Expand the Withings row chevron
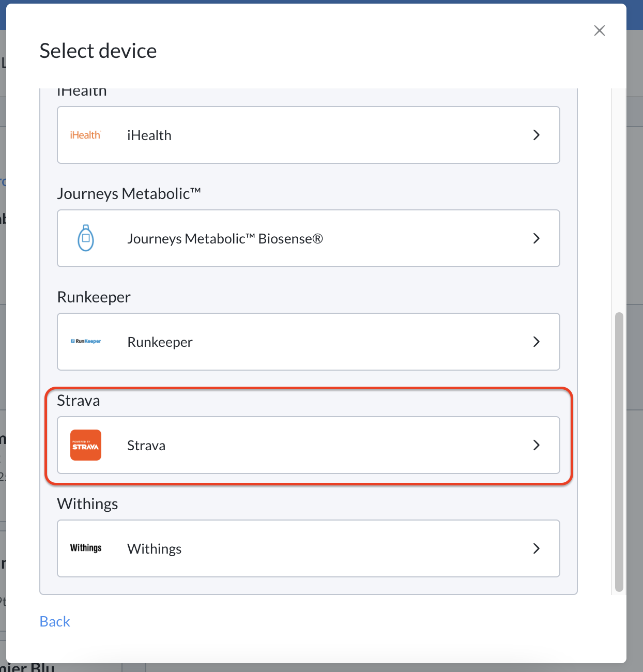The width and height of the screenshot is (643, 672). tap(537, 548)
